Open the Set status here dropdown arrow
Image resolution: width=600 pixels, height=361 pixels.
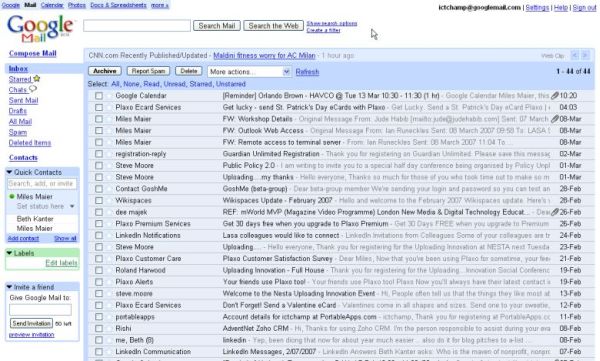point(72,206)
